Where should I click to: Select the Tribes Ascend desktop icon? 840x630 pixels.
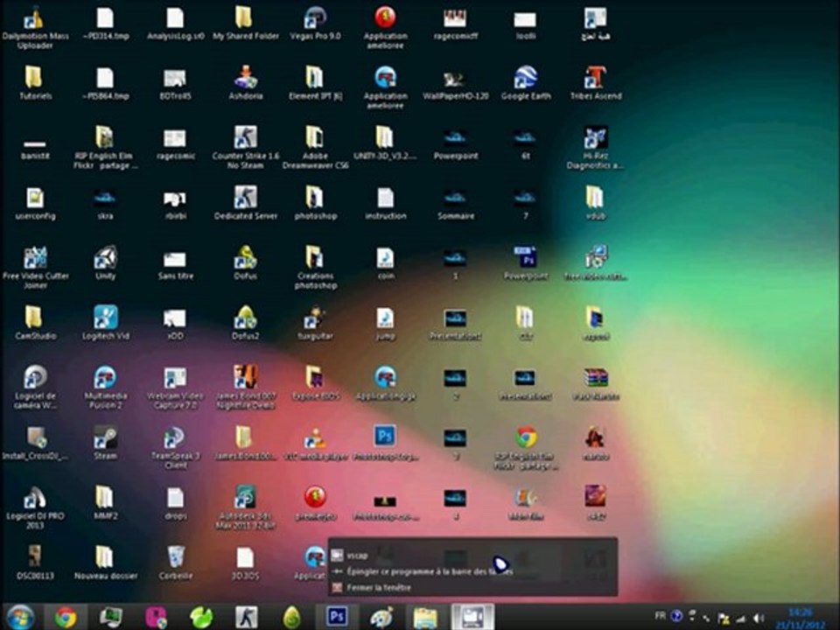(595, 78)
